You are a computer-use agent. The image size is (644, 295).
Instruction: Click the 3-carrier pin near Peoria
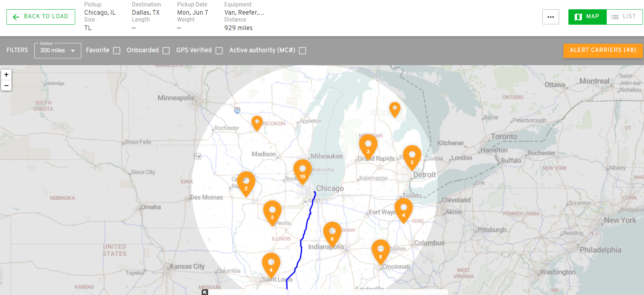click(272, 213)
